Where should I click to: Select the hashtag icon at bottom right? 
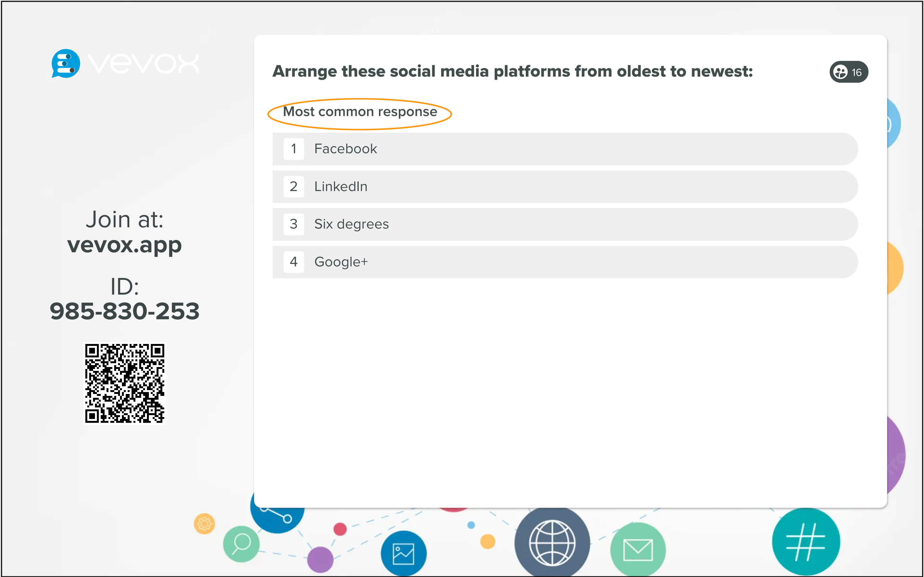tap(806, 541)
